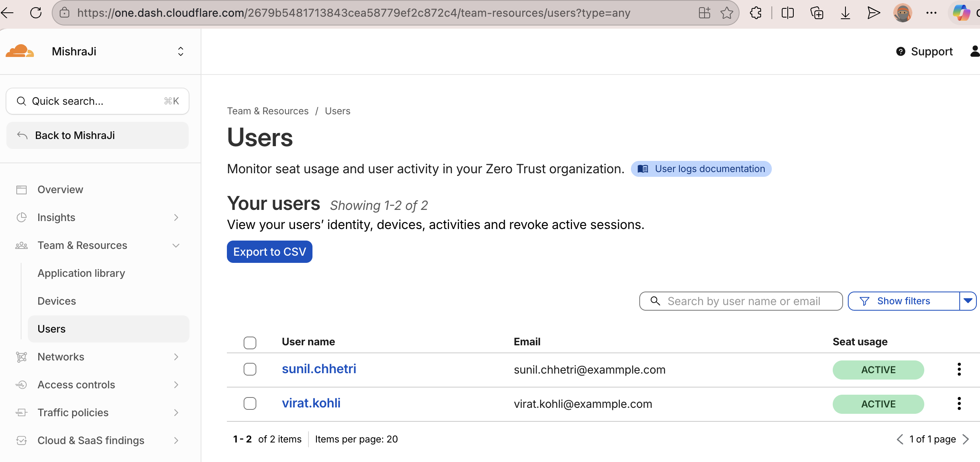Expand the Access controls section
Screen dimensions: 980x462
tap(176, 385)
